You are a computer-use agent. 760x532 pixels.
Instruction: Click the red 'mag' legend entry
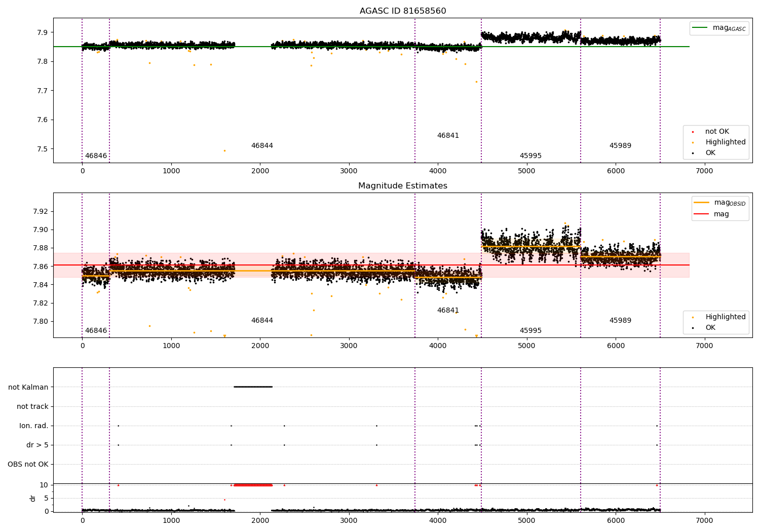click(x=711, y=214)
